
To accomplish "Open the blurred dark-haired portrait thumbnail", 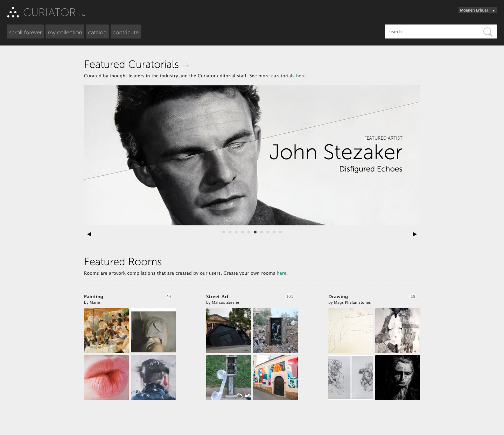I will (x=153, y=378).
